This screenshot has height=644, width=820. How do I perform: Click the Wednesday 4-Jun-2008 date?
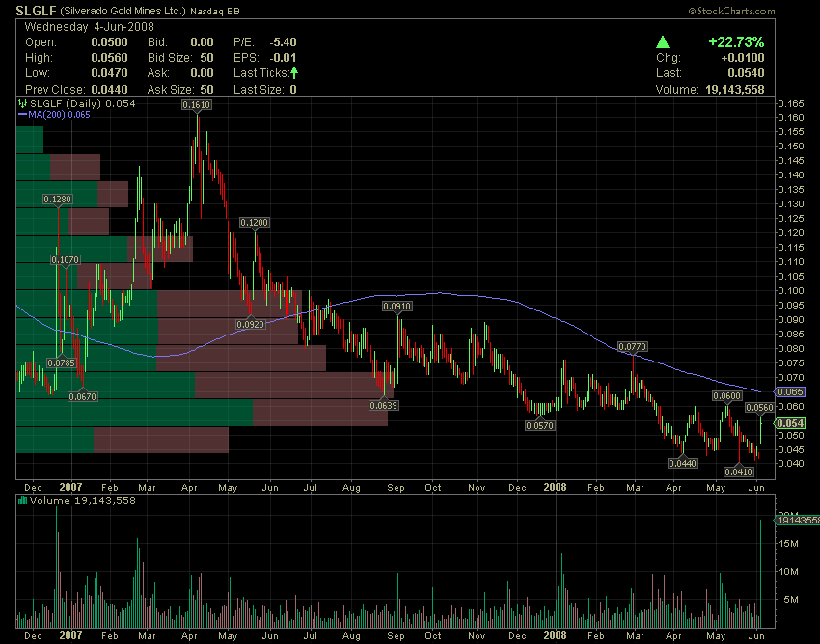click(90, 27)
